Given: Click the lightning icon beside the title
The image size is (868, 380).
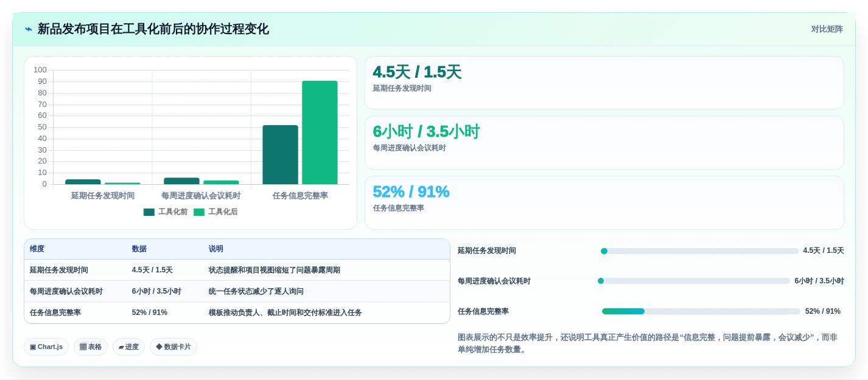Looking at the screenshot, I should click(x=29, y=29).
